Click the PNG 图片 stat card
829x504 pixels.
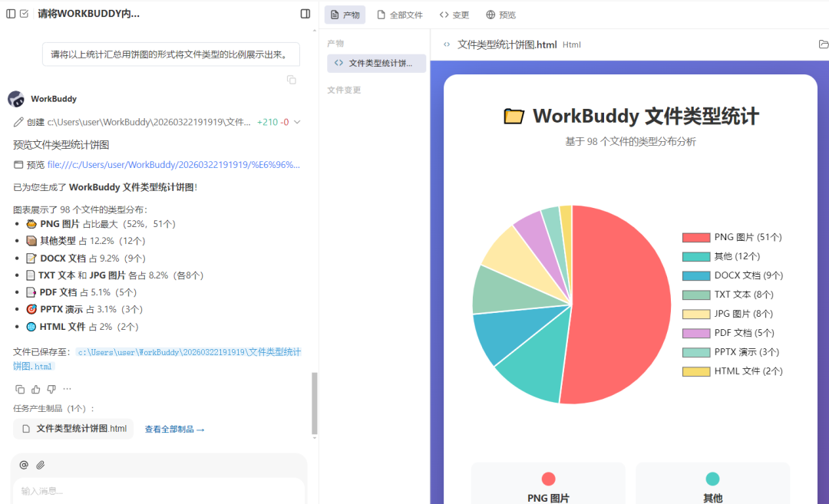[x=548, y=483]
